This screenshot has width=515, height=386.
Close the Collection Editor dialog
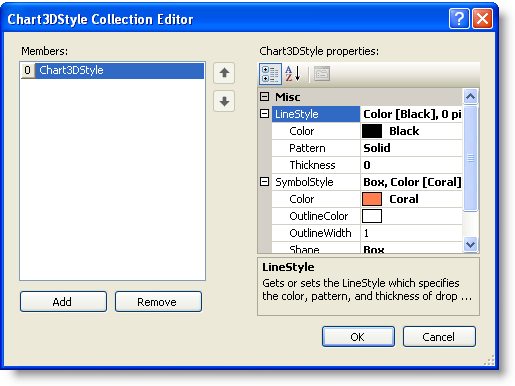coord(482,19)
